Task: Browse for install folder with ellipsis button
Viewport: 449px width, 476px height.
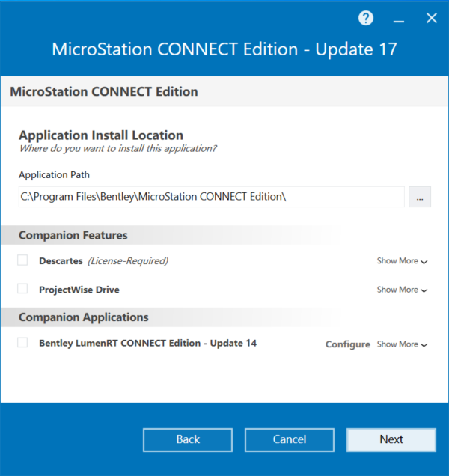Action: [x=420, y=197]
